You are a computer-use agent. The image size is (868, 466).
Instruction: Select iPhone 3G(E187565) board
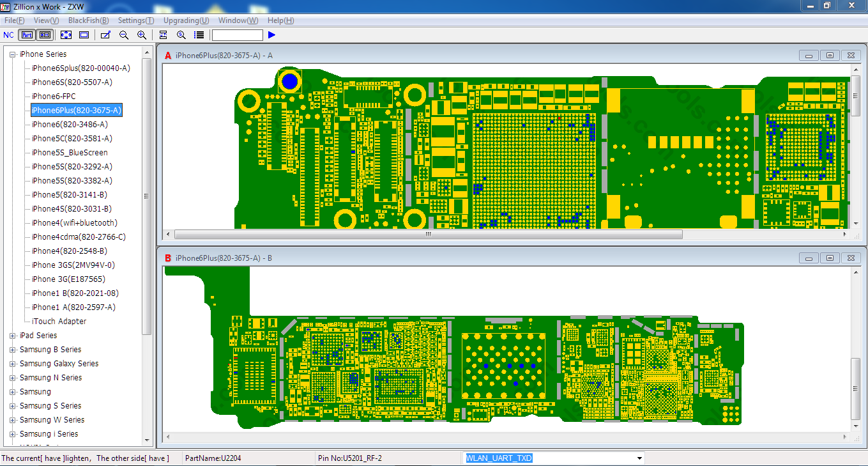click(69, 279)
